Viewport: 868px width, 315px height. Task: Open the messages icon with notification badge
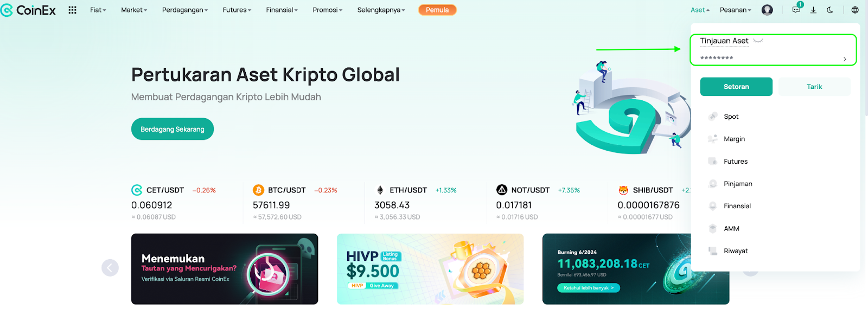pos(796,9)
